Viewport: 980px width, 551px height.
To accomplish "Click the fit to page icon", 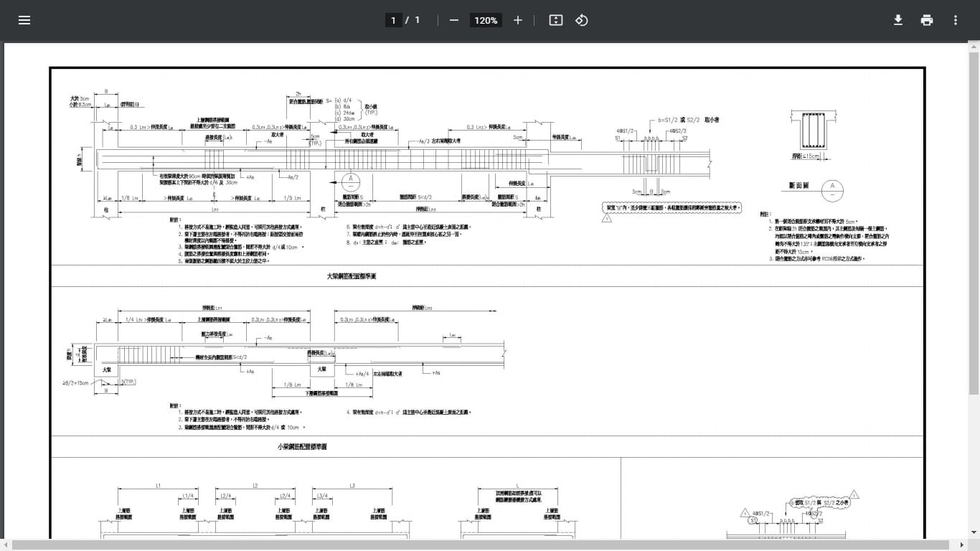I will point(555,20).
